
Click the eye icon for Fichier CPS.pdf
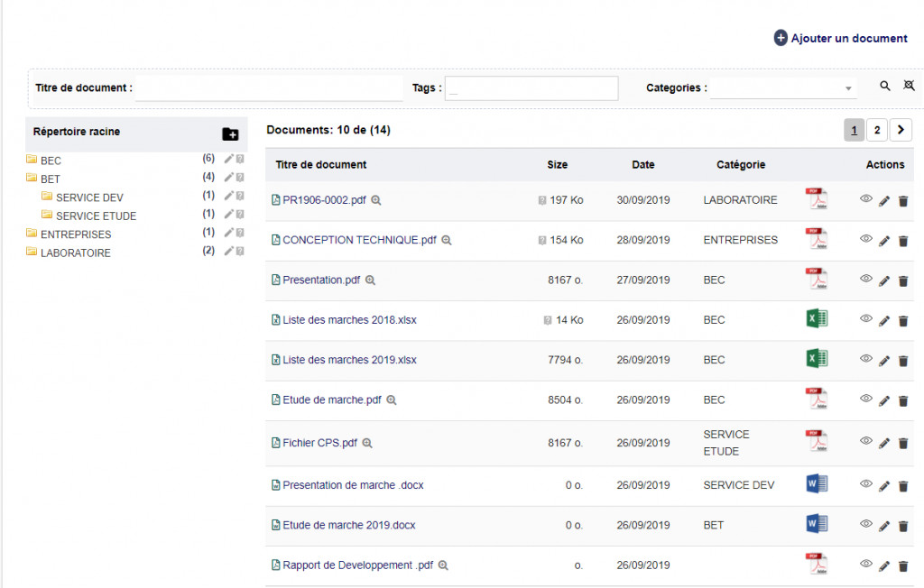tap(866, 441)
